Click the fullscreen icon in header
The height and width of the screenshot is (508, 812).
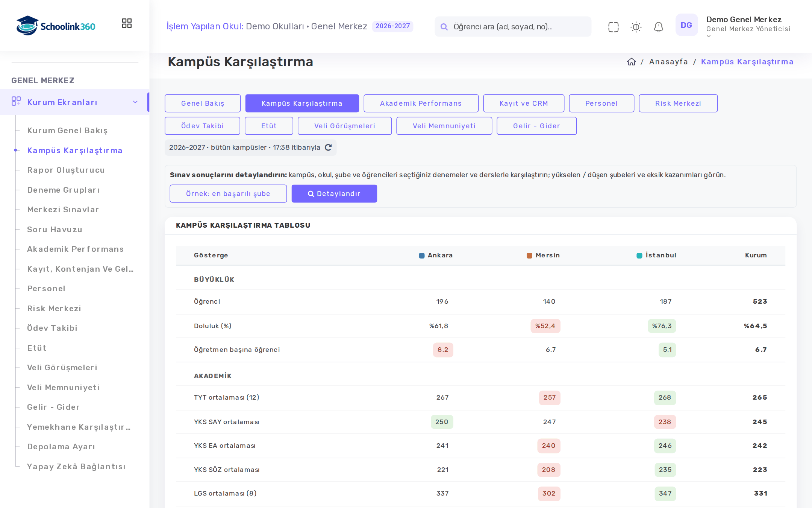click(x=613, y=27)
